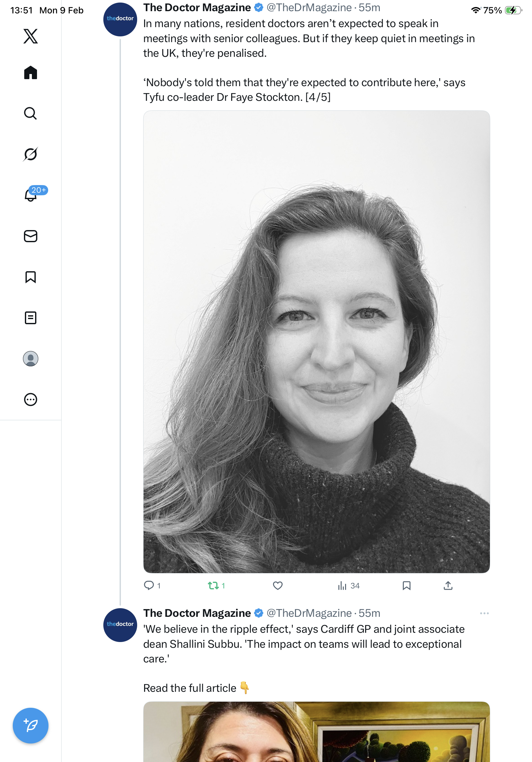Open direct messages inbox

pyautogui.click(x=31, y=236)
